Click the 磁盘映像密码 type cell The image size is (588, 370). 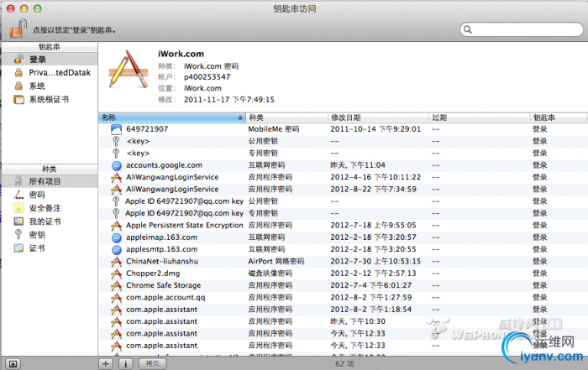(x=270, y=274)
